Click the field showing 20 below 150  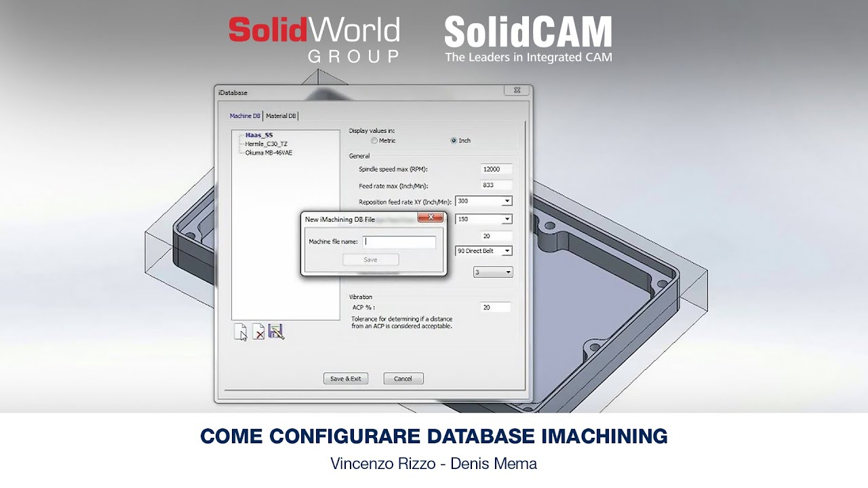pyautogui.click(x=496, y=237)
